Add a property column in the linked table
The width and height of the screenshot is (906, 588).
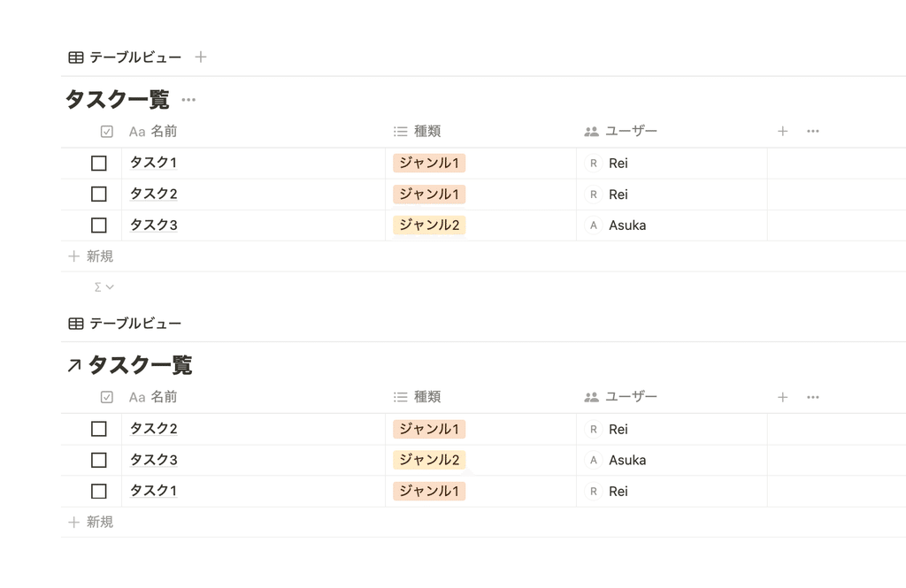(x=782, y=397)
